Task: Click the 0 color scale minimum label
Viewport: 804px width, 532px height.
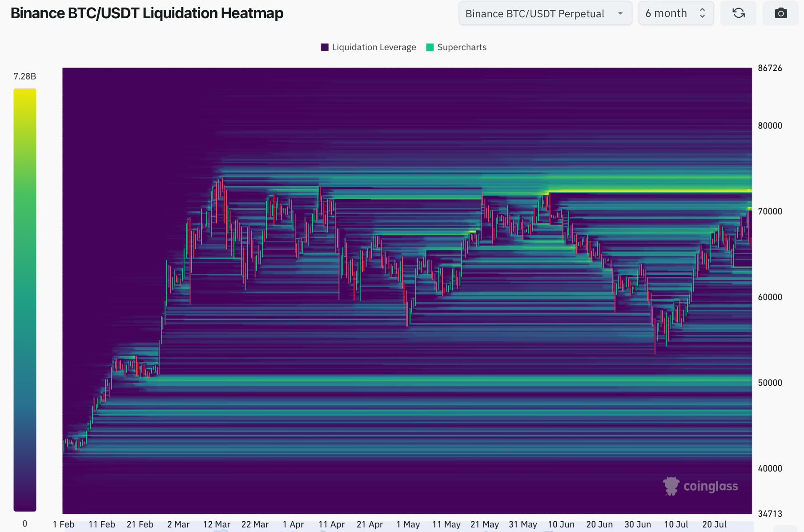Action: click(25, 524)
